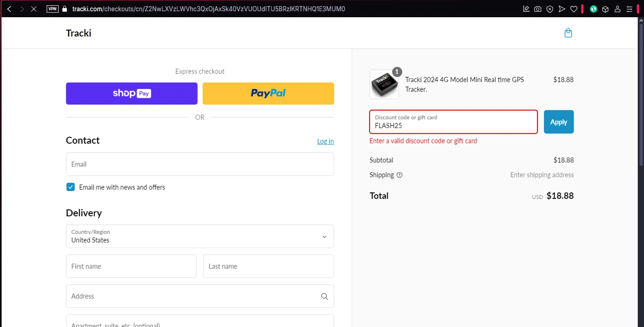Click the padlock site security icon
This screenshot has width=644, height=327.
click(65, 9)
